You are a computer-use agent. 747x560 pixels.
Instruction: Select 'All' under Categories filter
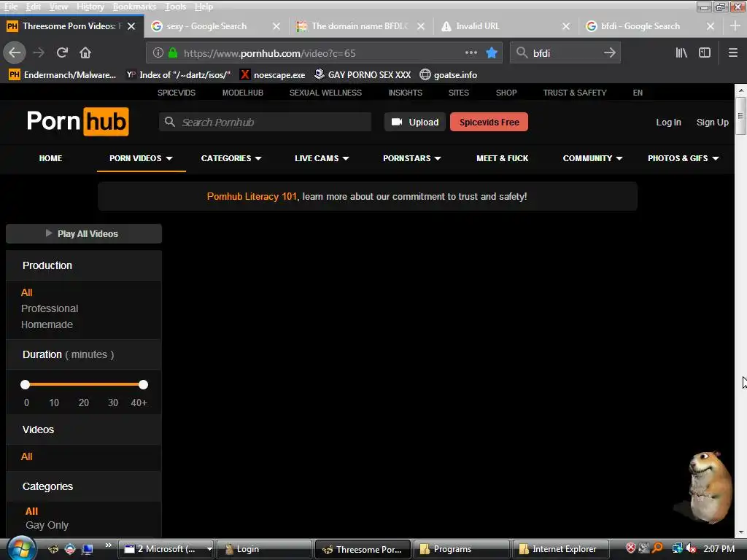point(31,511)
